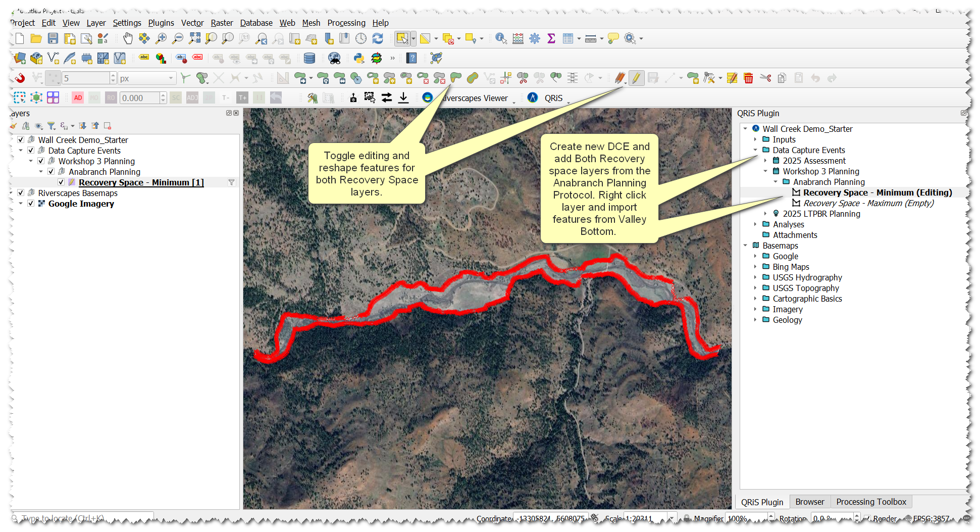Uncheck the Google Imagery layer checkbox

31,204
